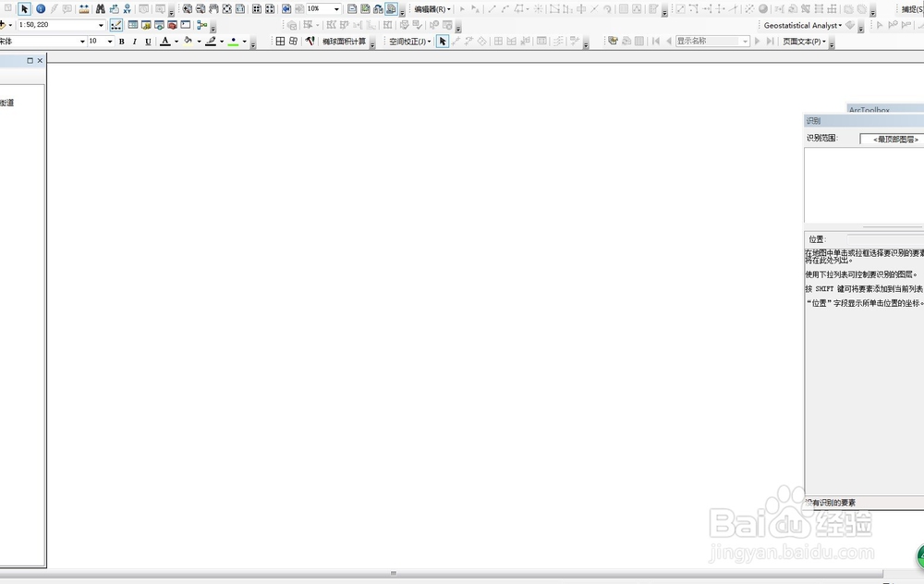
Task: Select the Measure ruler tool
Action: (x=84, y=9)
